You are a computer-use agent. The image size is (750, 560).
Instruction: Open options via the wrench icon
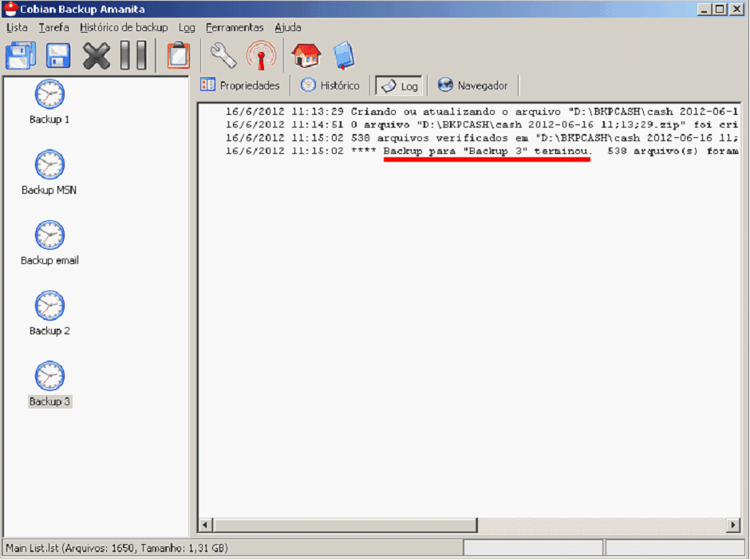click(223, 56)
